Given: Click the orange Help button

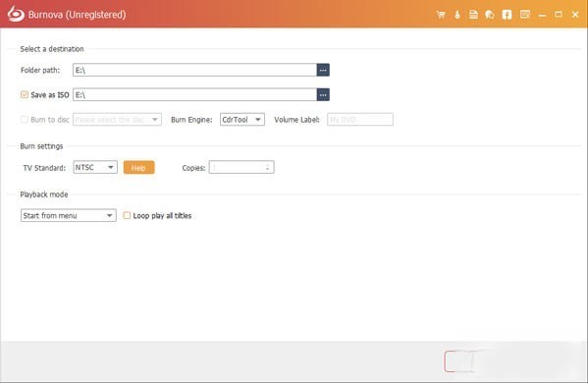Looking at the screenshot, I should 138,168.
